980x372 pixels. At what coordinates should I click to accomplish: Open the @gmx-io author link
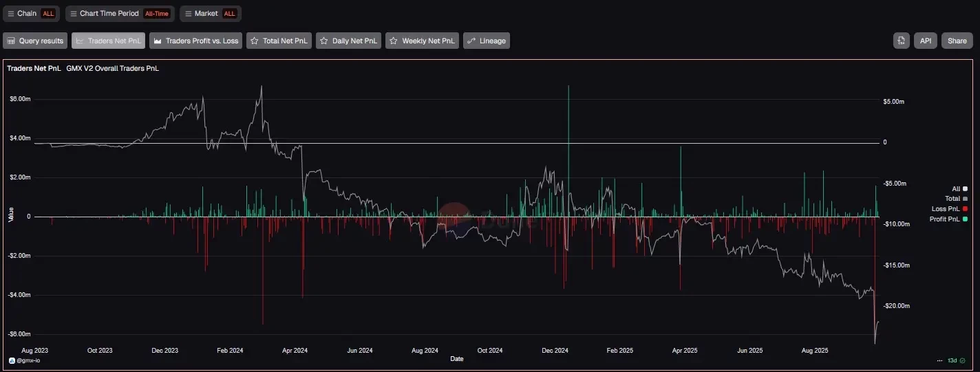click(x=27, y=360)
